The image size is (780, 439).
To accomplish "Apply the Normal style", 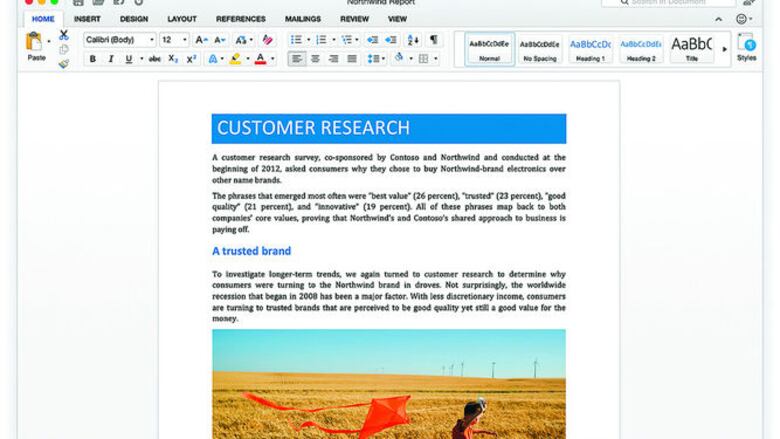I will 489,49.
